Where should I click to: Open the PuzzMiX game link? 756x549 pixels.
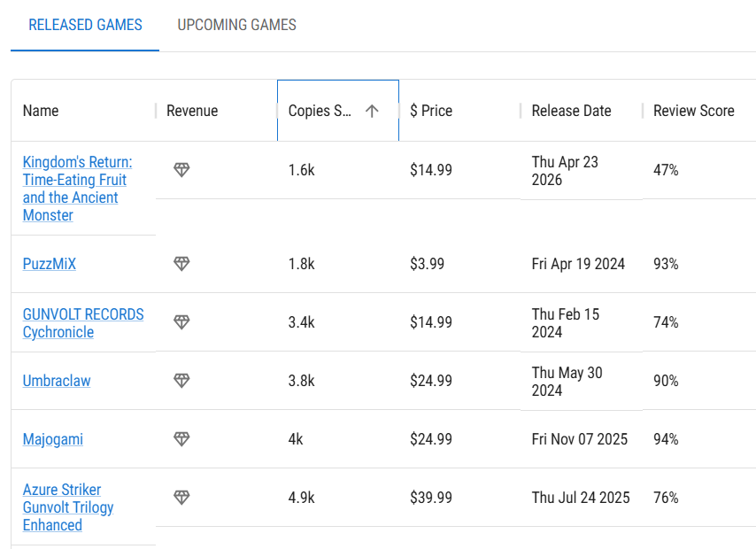point(50,264)
